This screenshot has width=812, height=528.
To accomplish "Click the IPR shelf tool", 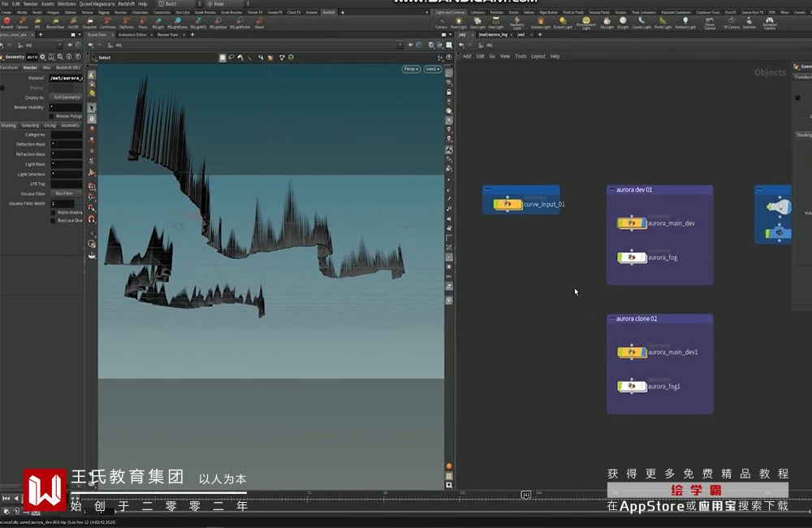I will (37, 21).
